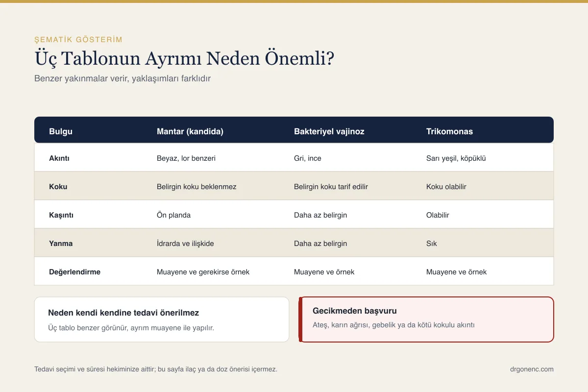Click the cell 'Sarı yeşil, köpüklü'
The height and width of the screenshot is (392, 588).
(456, 158)
